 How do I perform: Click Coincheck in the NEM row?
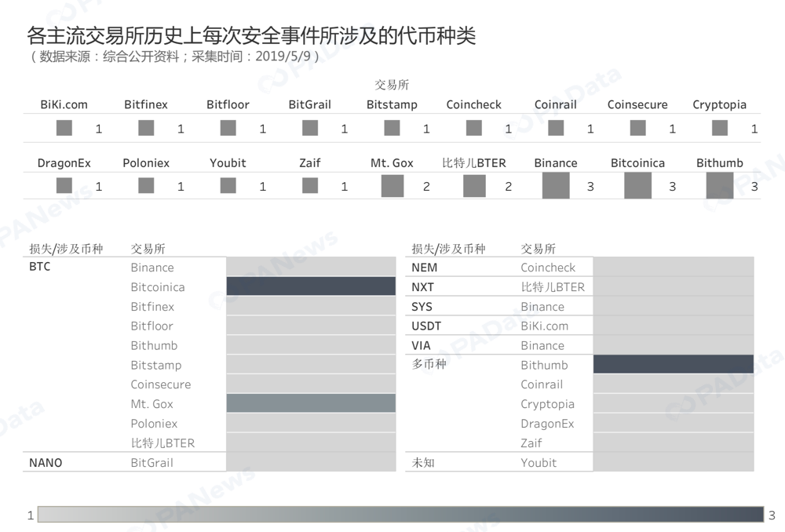(548, 268)
